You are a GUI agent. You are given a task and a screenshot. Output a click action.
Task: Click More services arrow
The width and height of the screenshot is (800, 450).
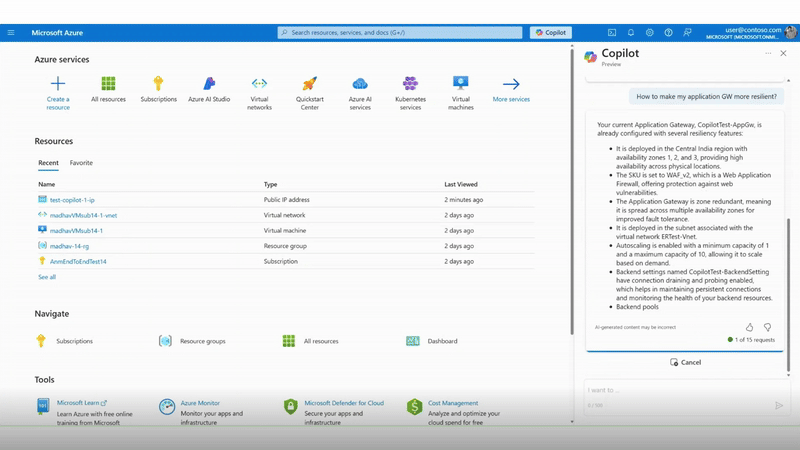511,84
